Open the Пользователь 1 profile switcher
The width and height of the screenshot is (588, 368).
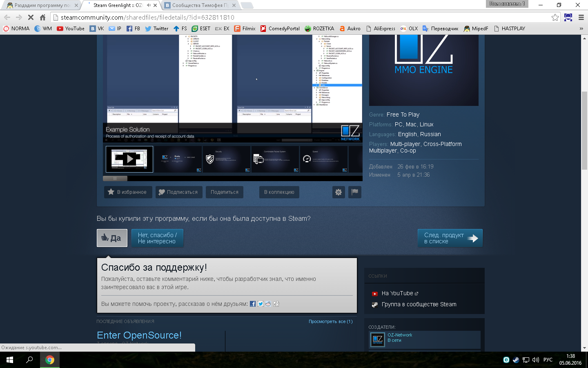507,4
